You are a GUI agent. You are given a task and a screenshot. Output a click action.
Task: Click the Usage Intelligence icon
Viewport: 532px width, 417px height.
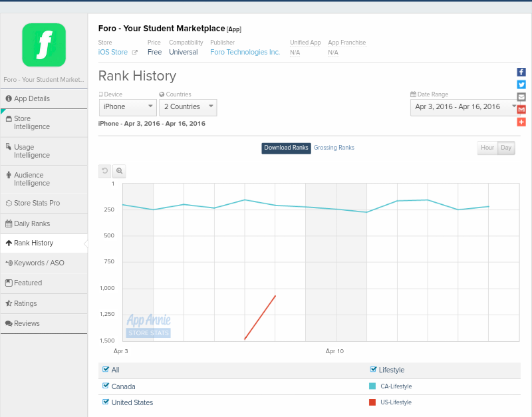[9, 146]
